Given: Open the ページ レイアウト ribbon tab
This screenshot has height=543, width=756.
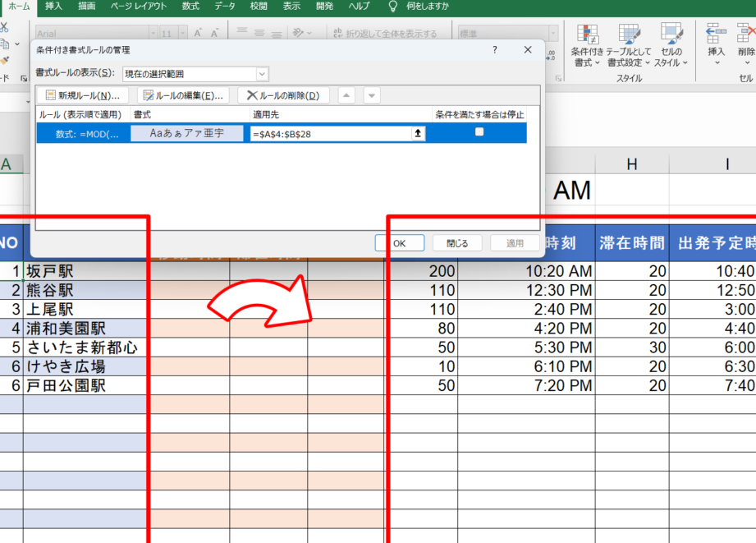Looking at the screenshot, I should pyautogui.click(x=138, y=7).
